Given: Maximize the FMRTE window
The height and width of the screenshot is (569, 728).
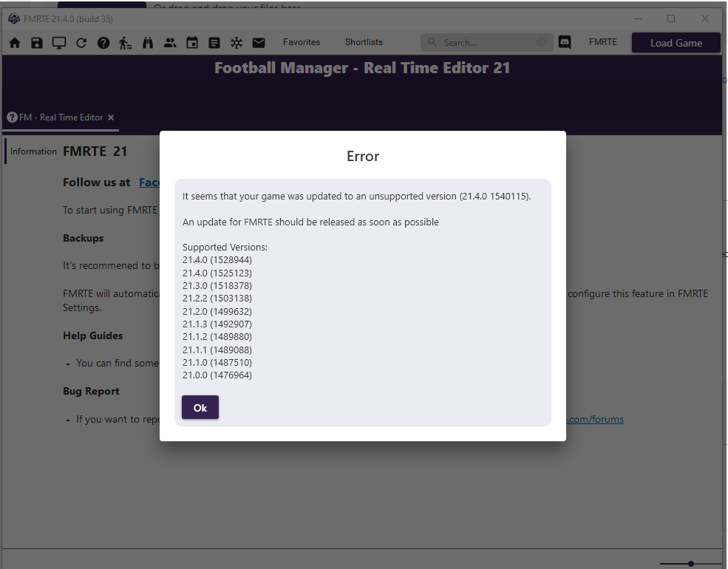Looking at the screenshot, I should click(671, 18).
